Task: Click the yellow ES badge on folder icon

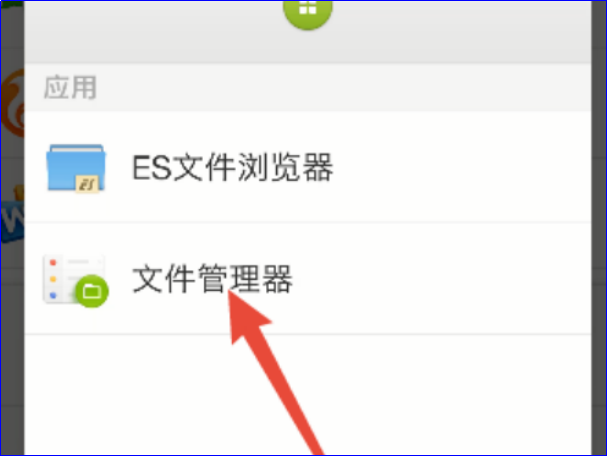Action: pyautogui.click(x=87, y=183)
